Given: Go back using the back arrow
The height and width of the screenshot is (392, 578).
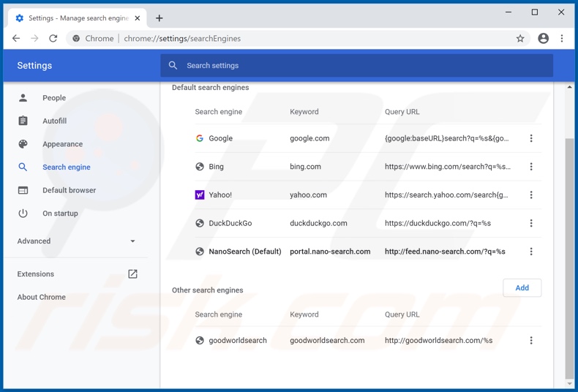Looking at the screenshot, I should coord(16,39).
